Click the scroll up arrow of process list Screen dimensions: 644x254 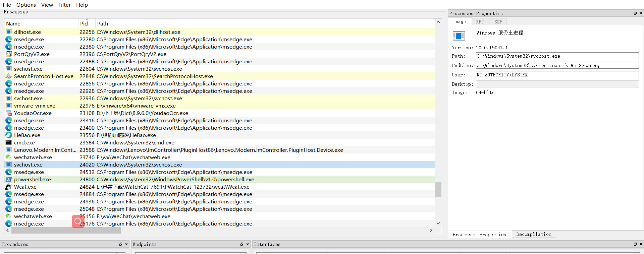438,22
